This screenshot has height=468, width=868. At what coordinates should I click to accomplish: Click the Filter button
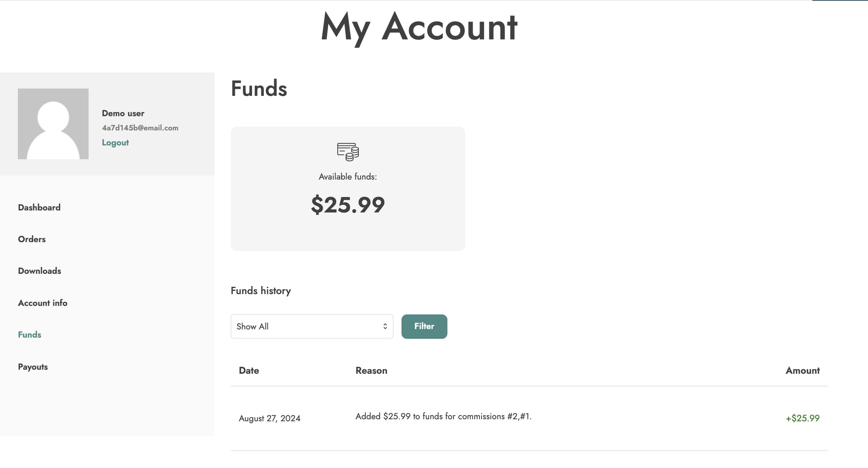coord(424,326)
